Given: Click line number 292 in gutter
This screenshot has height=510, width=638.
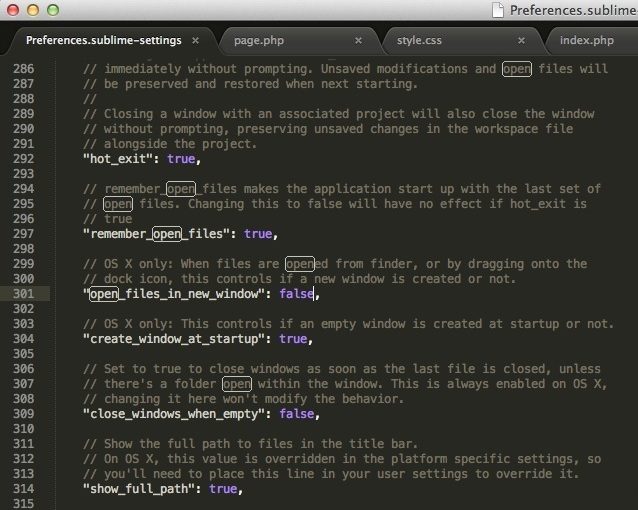Looking at the screenshot, I should [24, 159].
